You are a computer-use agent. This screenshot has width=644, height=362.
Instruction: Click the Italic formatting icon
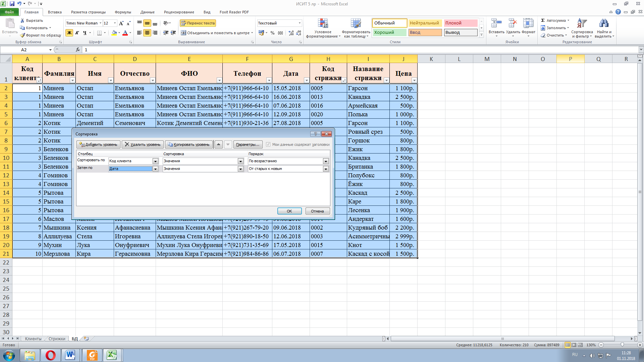[x=77, y=33]
